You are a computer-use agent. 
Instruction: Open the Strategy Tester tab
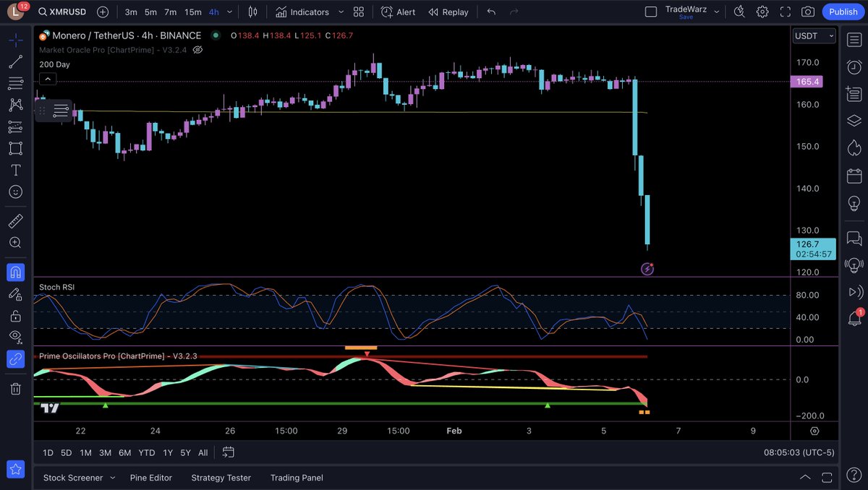pos(221,478)
